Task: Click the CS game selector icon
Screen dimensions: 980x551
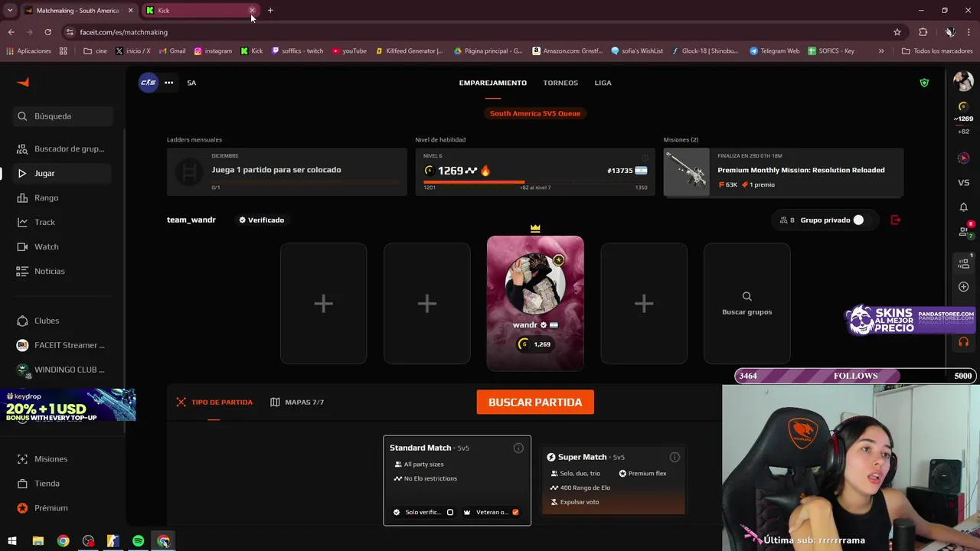Action: click(x=148, y=83)
